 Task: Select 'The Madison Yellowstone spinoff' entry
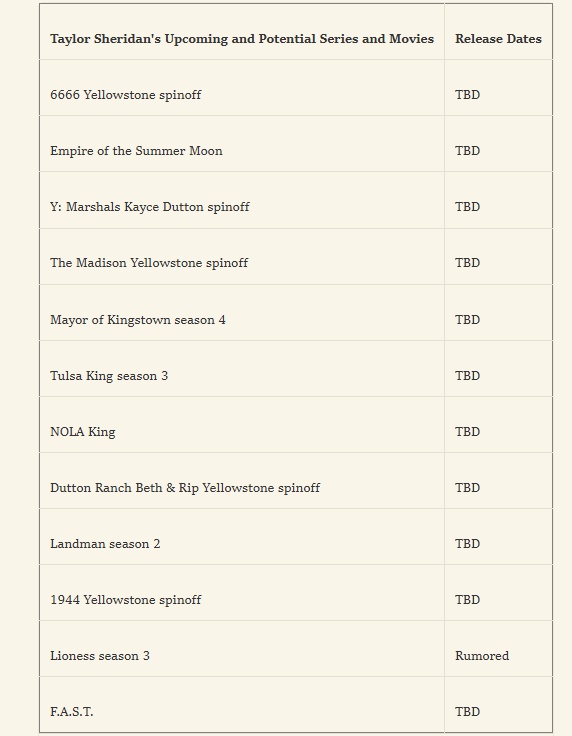[x=242, y=263]
